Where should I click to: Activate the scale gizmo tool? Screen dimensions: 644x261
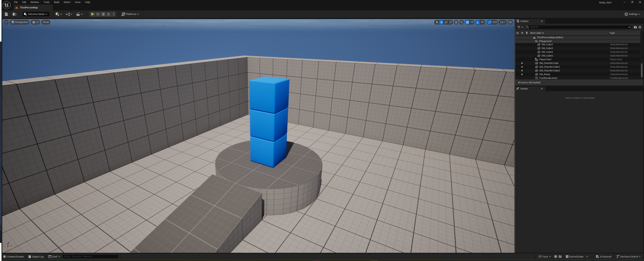tap(450, 22)
